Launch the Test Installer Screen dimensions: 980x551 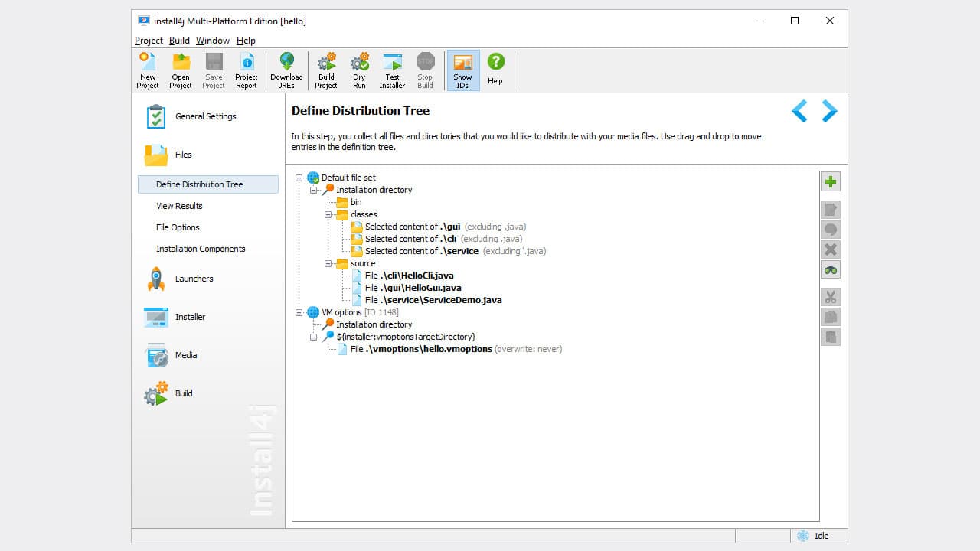(x=392, y=70)
